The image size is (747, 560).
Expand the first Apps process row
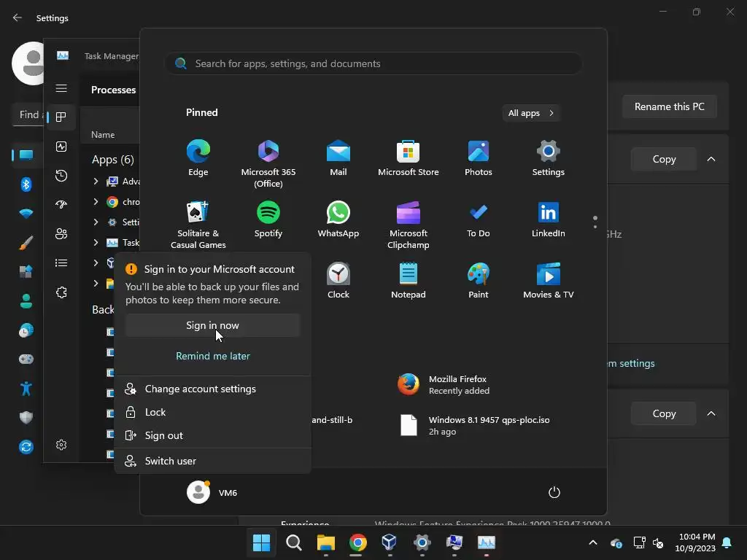[x=96, y=181]
